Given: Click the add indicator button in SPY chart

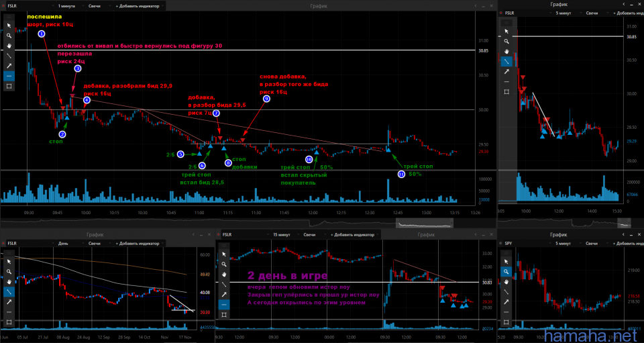Looking at the screenshot, I should (628, 243).
